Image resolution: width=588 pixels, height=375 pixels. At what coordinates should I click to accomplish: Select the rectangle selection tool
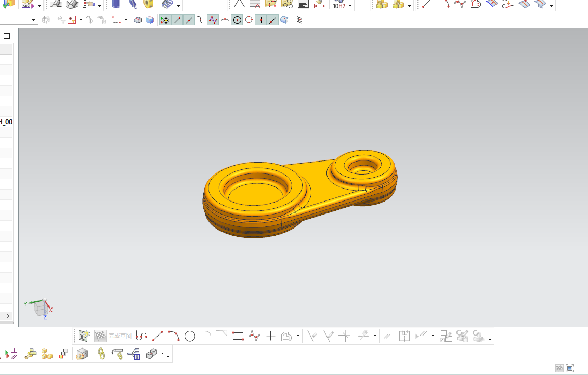tap(116, 20)
